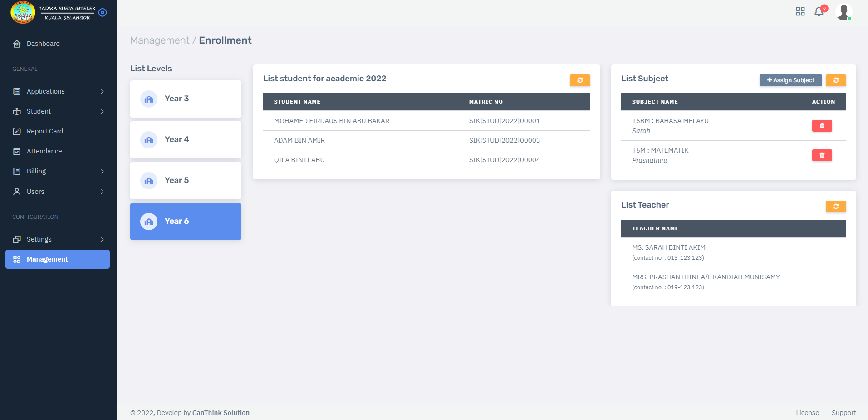Refresh the student list for academic 2022

pyautogui.click(x=580, y=80)
